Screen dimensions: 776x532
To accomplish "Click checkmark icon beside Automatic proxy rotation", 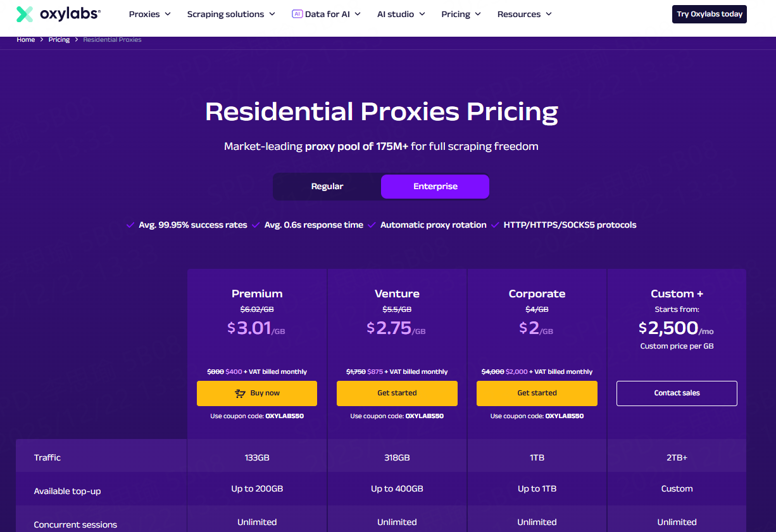I will [372, 225].
